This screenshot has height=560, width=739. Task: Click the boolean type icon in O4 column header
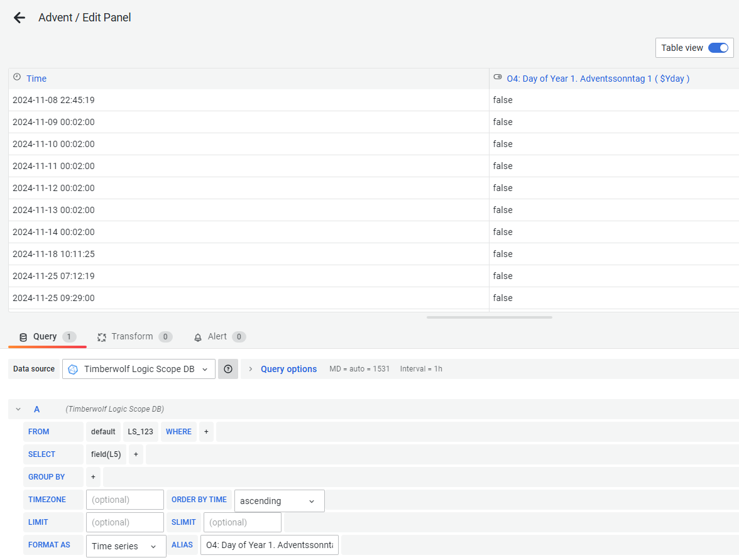[x=498, y=77]
